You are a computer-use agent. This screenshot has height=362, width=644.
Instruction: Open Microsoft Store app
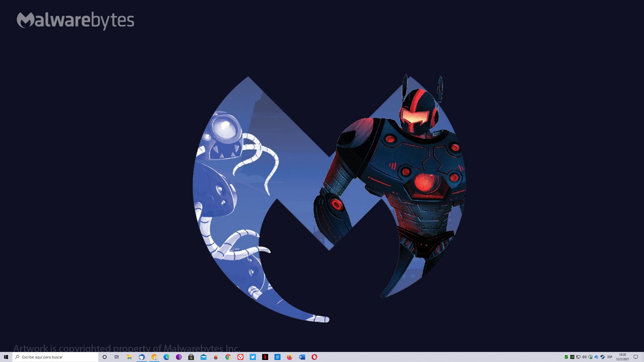[191, 357]
